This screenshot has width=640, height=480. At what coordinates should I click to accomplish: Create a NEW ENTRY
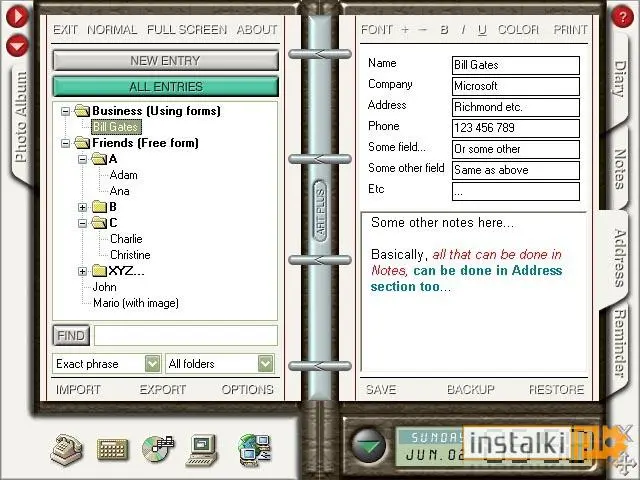tap(166, 61)
